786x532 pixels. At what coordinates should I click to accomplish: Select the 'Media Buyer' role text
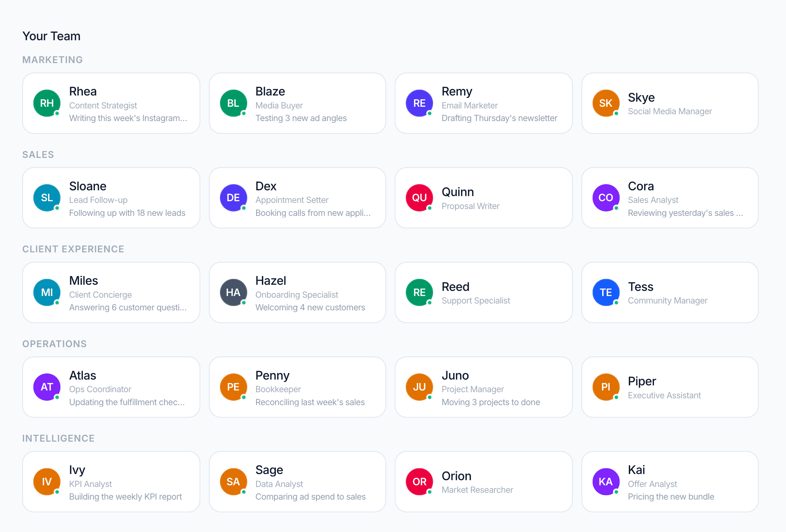tap(279, 105)
